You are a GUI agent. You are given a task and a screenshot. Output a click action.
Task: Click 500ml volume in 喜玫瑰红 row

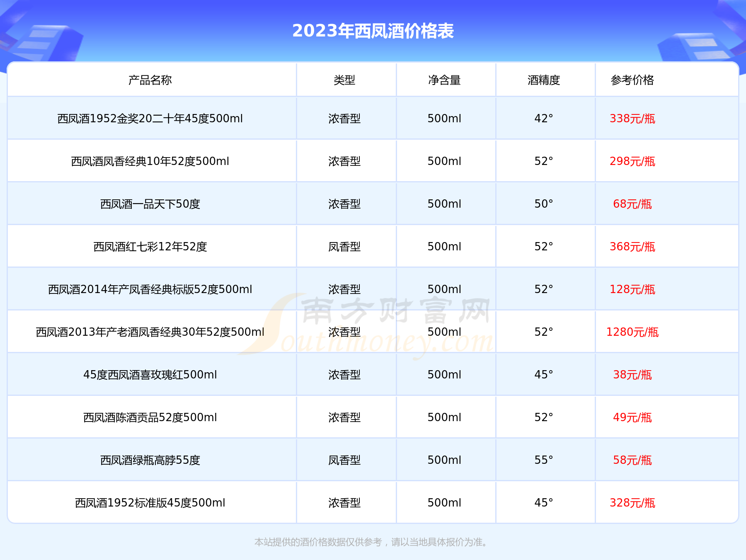tap(444, 375)
